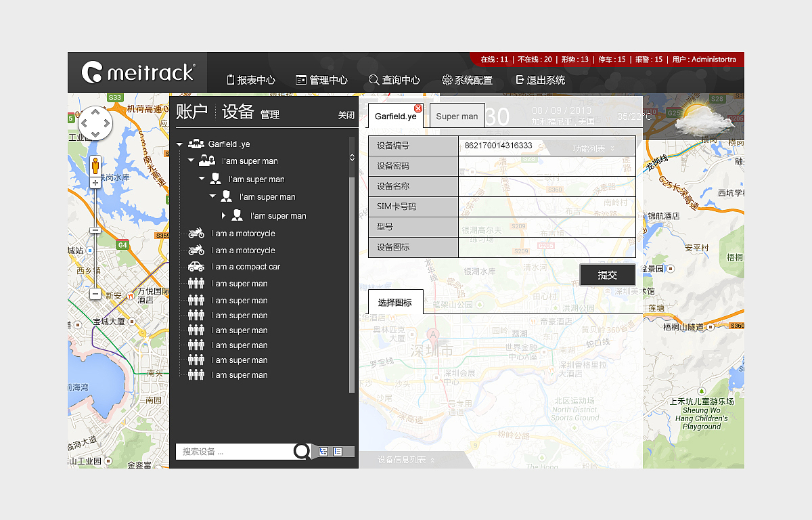Click the 型号 input field

[547, 227]
